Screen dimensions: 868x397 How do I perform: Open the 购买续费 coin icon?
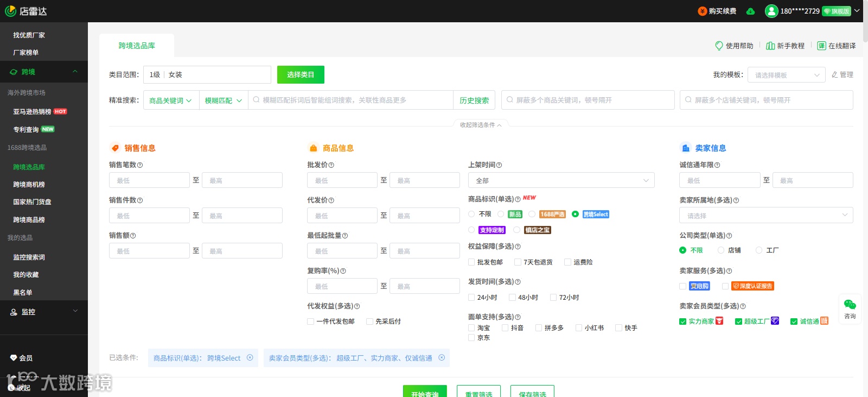click(703, 11)
